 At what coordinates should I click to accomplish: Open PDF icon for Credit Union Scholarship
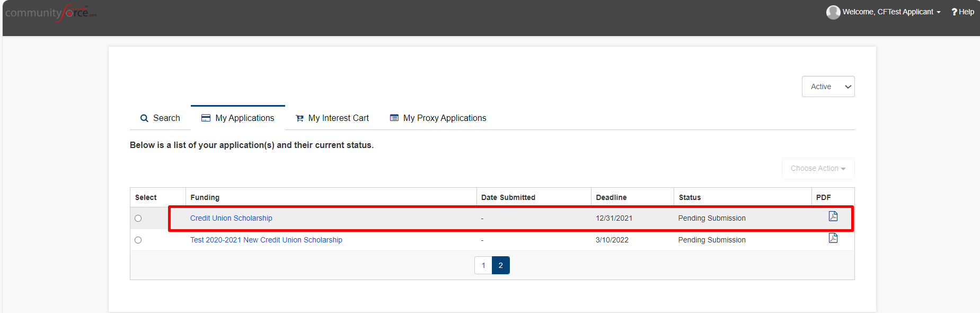(833, 216)
